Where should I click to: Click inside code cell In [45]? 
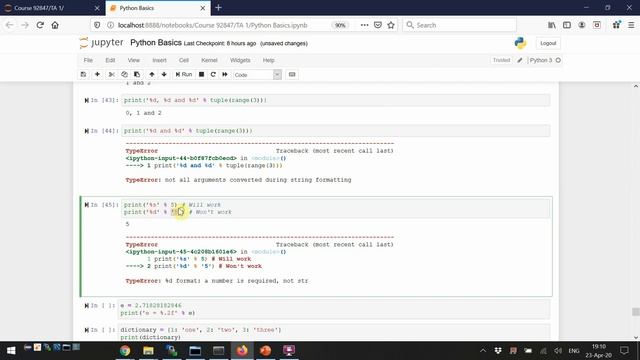[x=336, y=208]
